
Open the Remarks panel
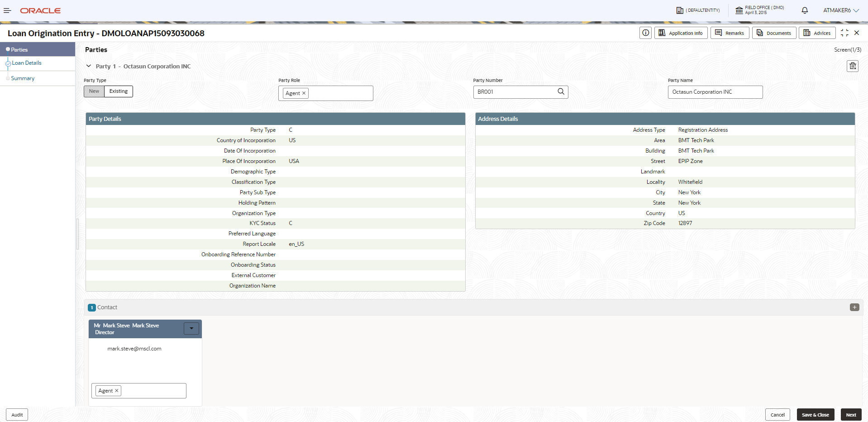[730, 33]
